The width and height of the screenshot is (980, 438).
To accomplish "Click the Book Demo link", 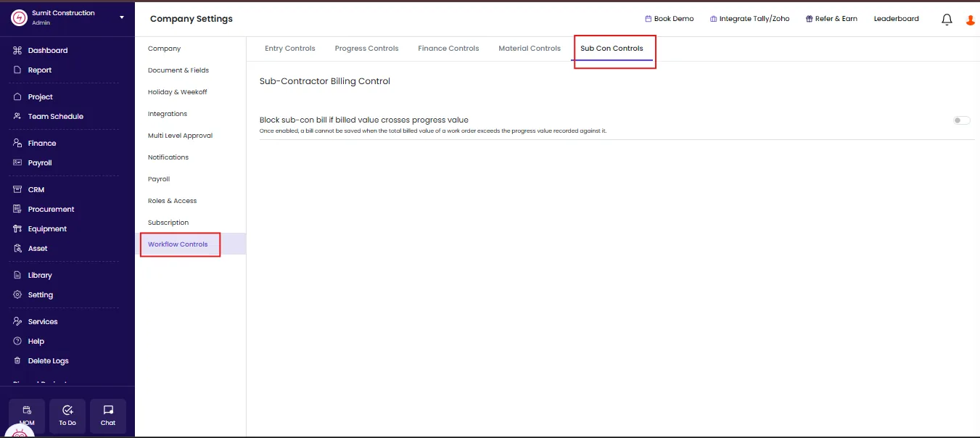I will coord(674,19).
